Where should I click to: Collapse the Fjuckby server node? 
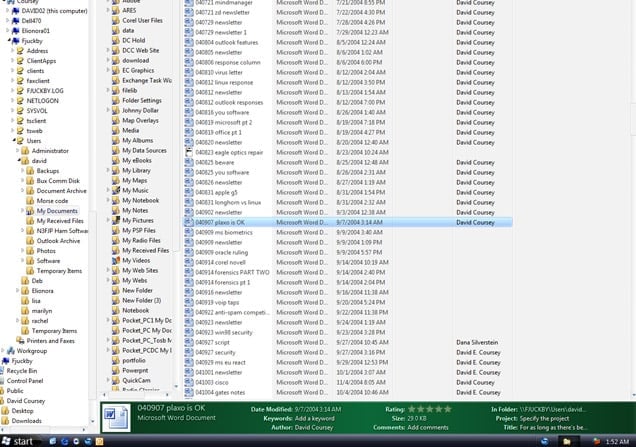click(x=9, y=41)
